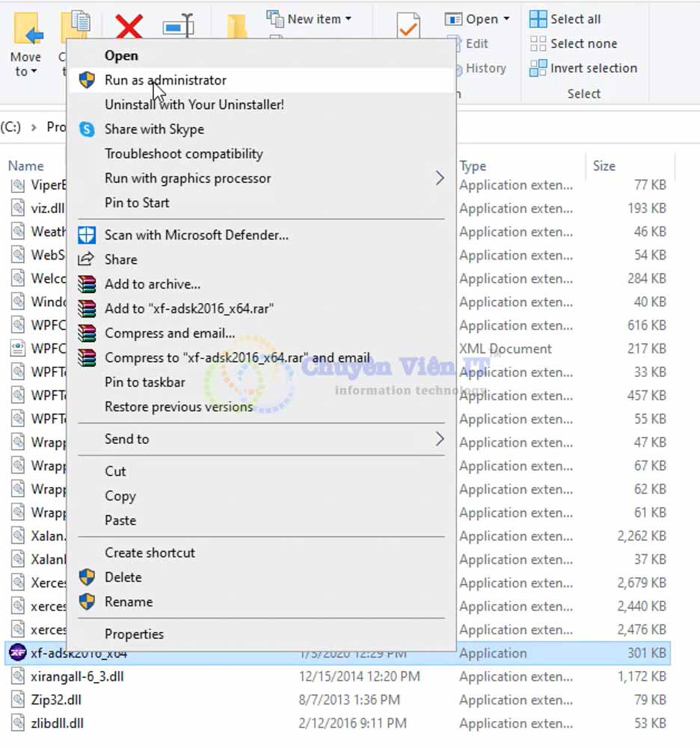Click the Share arrow icon in context menu
700x748 pixels.
point(87,260)
